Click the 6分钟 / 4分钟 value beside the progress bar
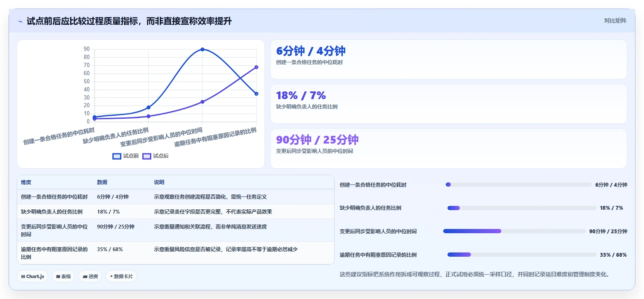Screen dimensions: 644x299 (611, 185)
